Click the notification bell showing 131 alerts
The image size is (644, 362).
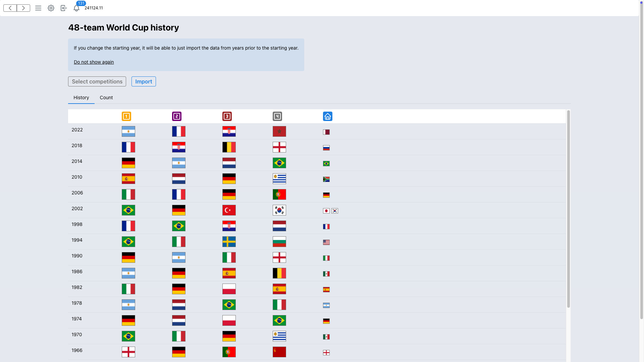tap(76, 8)
